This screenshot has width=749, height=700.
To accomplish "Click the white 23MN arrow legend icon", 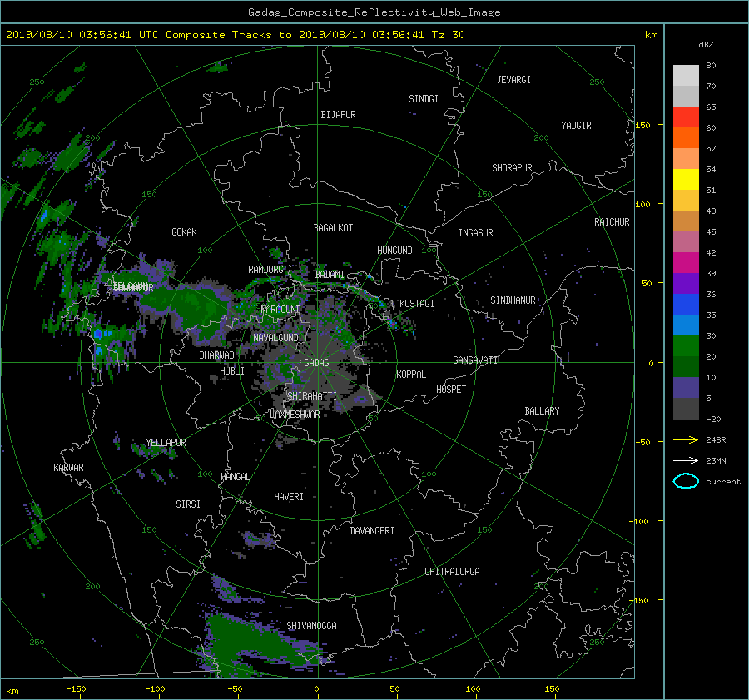I will pos(686,460).
